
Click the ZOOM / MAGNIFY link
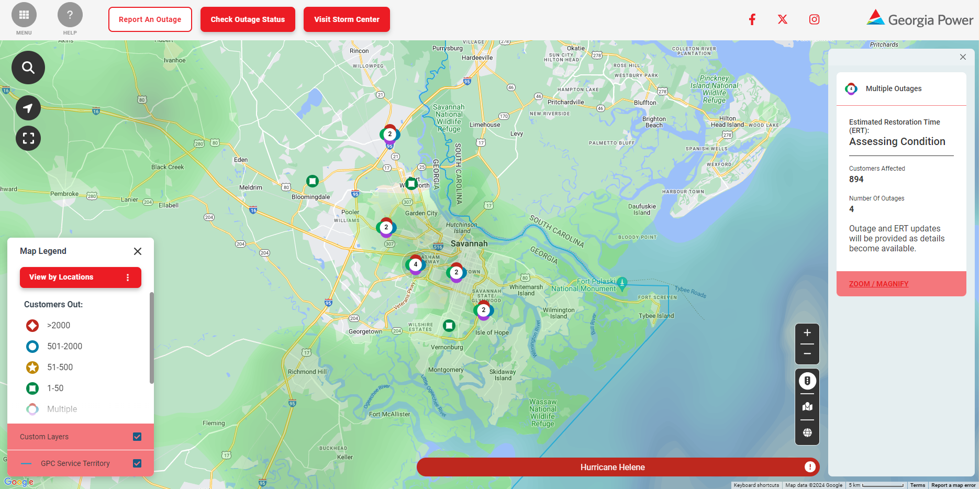point(878,284)
